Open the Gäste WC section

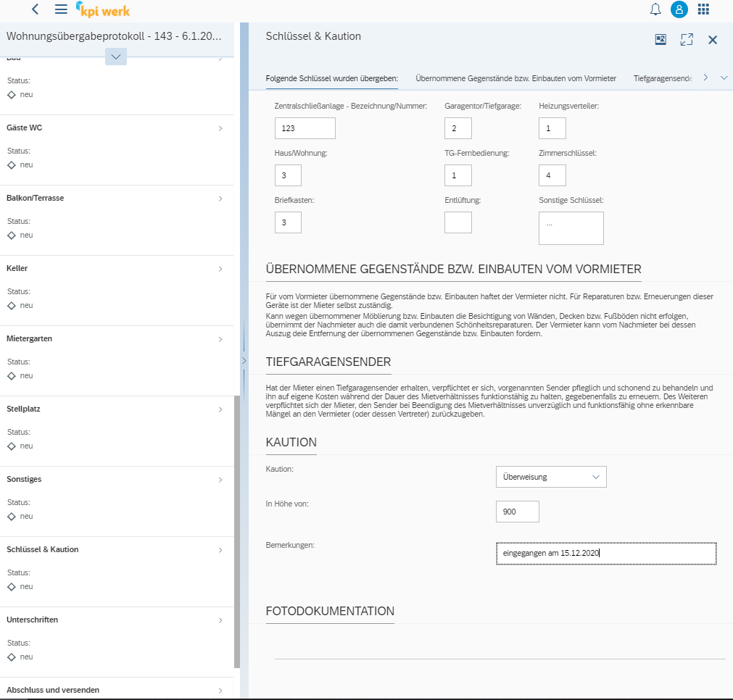pos(117,150)
